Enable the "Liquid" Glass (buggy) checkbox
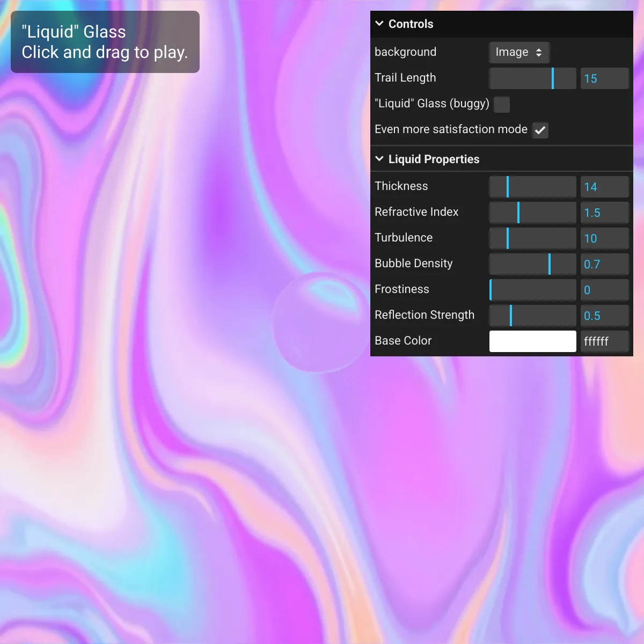 (x=502, y=104)
